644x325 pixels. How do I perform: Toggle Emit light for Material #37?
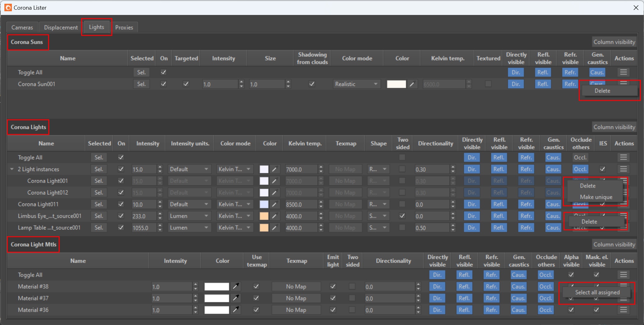pos(333,298)
